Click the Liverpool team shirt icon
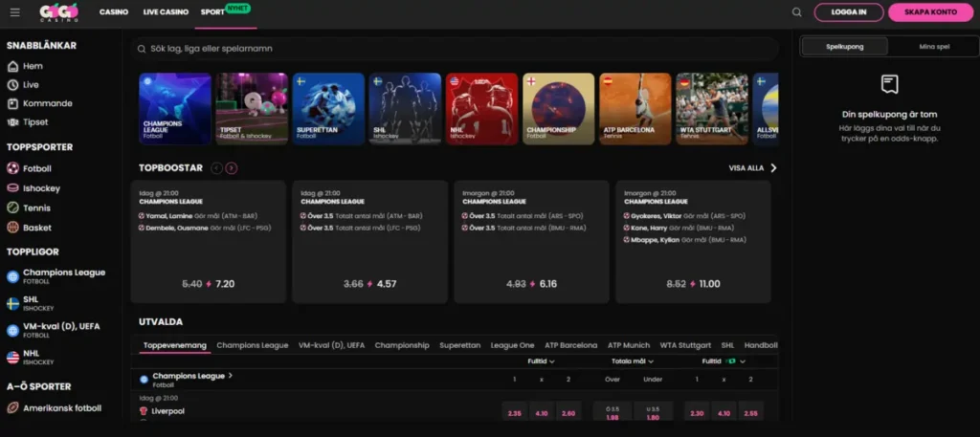Screen dimensions: 980x437 tap(144, 411)
